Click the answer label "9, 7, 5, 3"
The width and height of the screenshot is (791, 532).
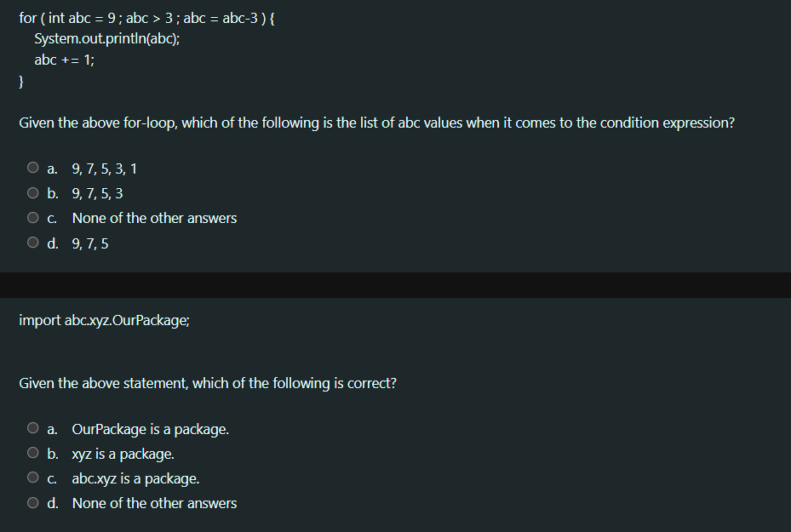(97, 193)
